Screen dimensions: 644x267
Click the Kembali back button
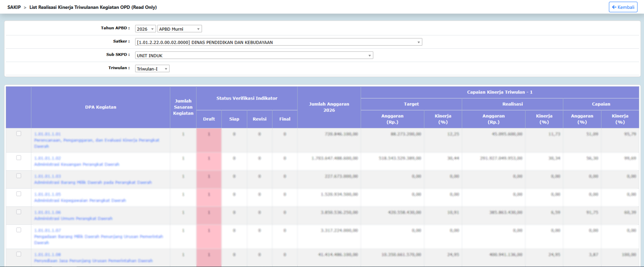623,7
